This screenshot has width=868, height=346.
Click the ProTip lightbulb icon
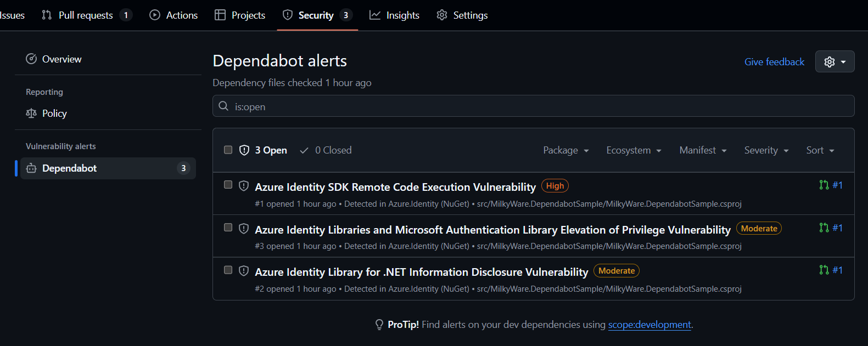[379, 325]
